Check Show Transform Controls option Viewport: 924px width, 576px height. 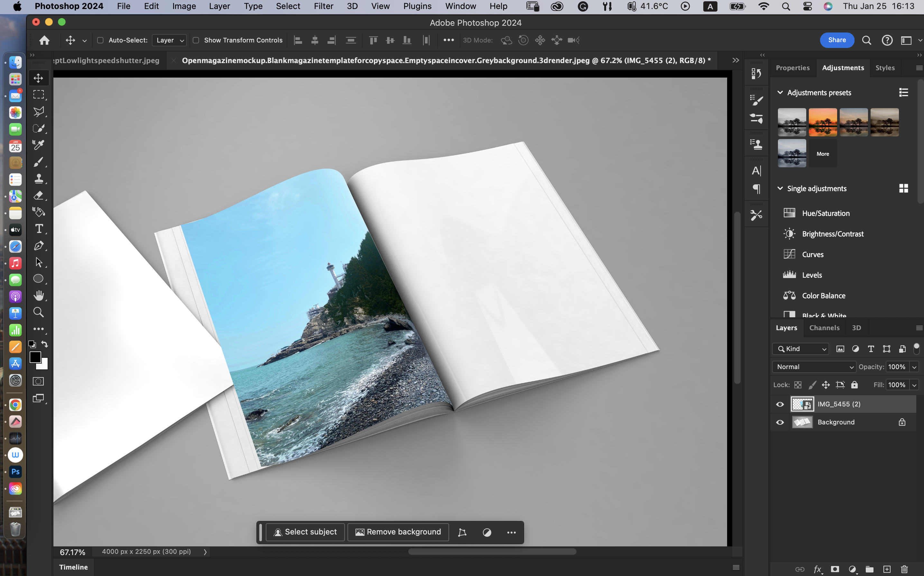pos(196,40)
